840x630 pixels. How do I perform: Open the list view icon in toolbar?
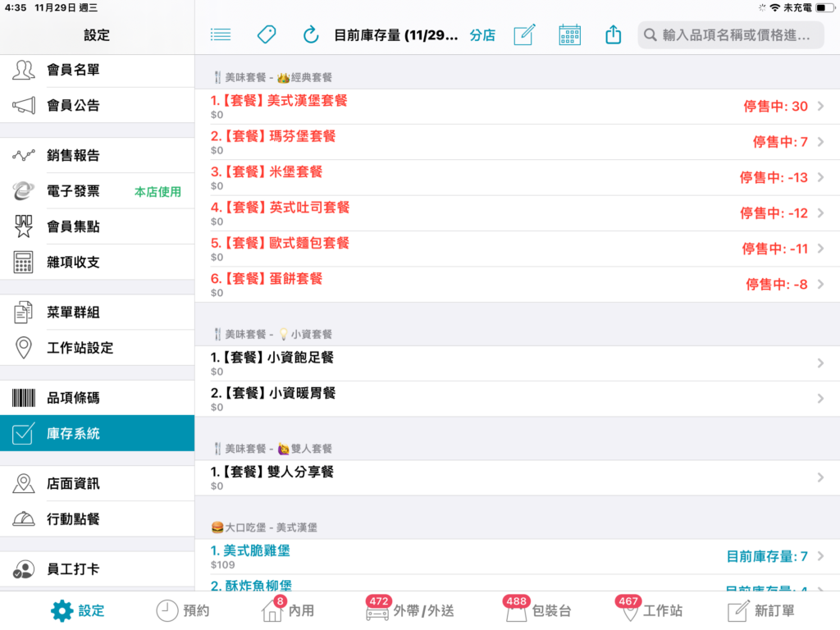220,35
